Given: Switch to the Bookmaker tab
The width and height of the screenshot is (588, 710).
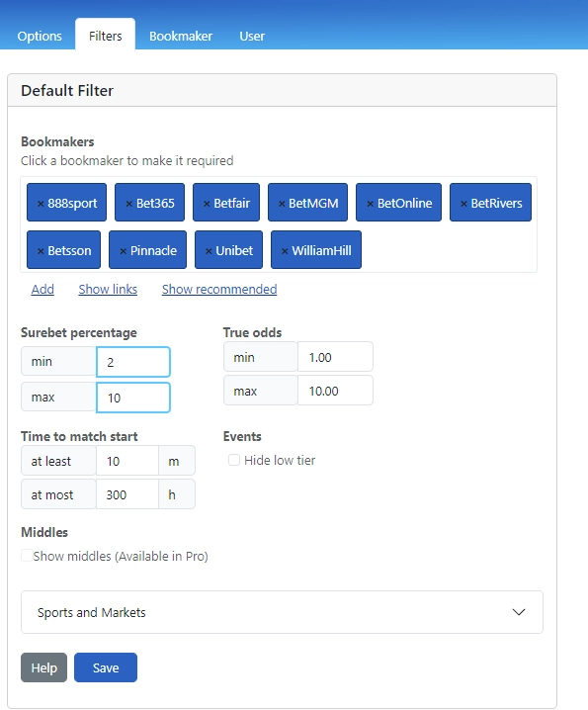Looking at the screenshot, I should pos(181,36).
